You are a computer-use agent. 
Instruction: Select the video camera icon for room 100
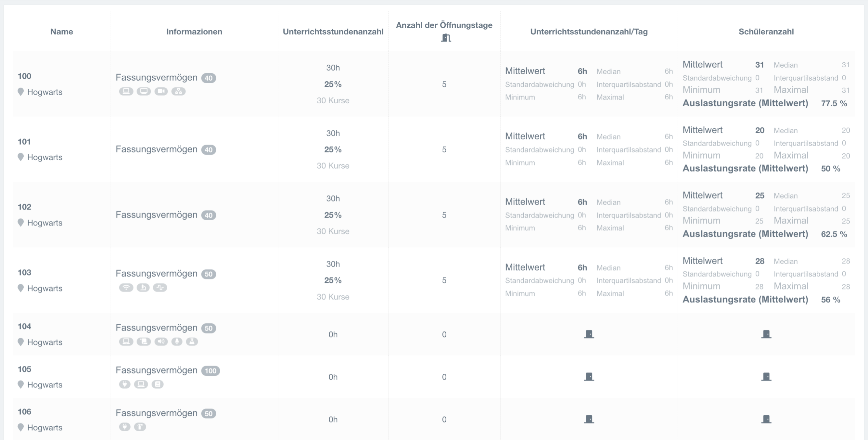161,91
